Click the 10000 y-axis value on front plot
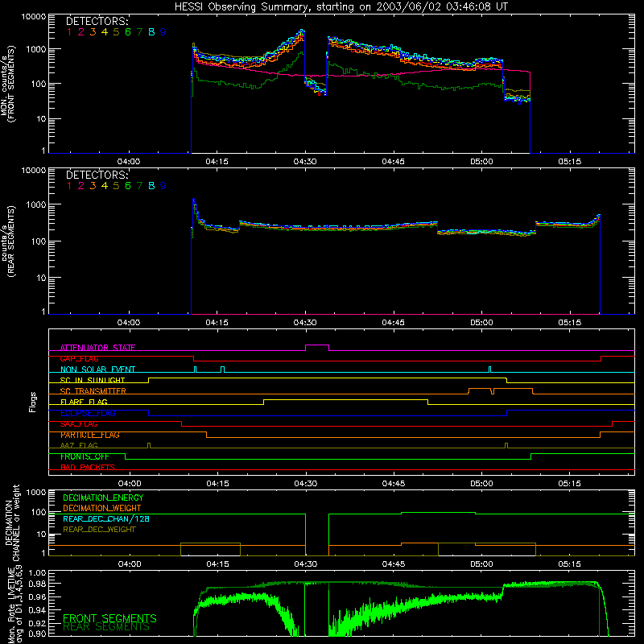This screenshot has width=644, height=644. pyautogui.click(x=34, y=17)
